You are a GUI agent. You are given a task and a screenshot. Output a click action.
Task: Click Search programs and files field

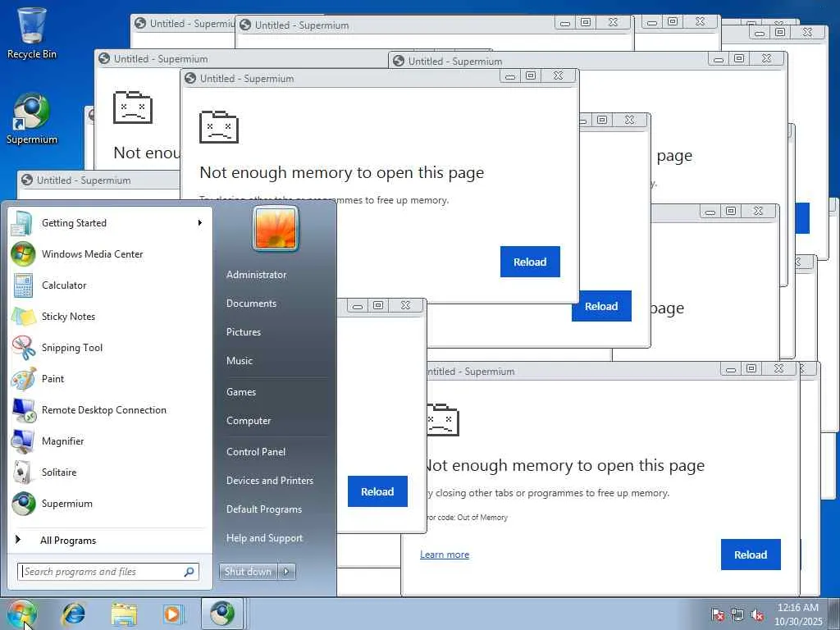point(107,572)
